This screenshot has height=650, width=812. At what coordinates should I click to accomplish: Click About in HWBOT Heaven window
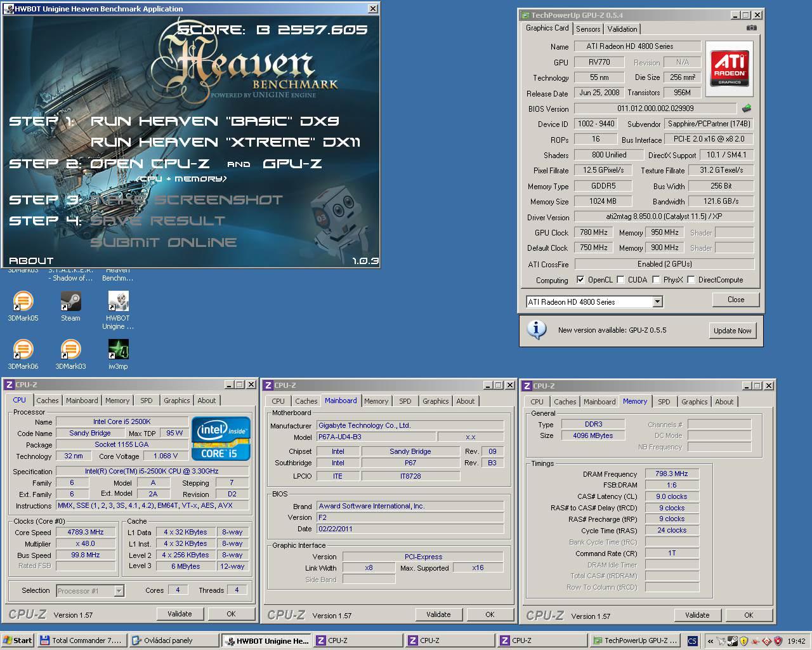pyautogui.click(x=31, y=260)
